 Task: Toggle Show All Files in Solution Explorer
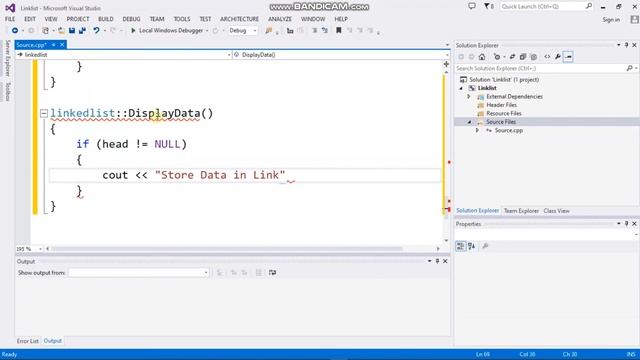point(533,57)
